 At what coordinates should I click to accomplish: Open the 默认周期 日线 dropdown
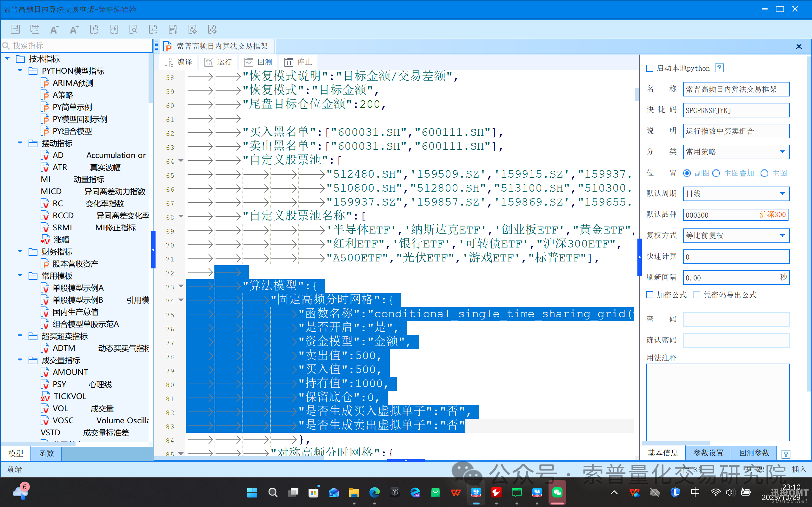coord(782,194)
